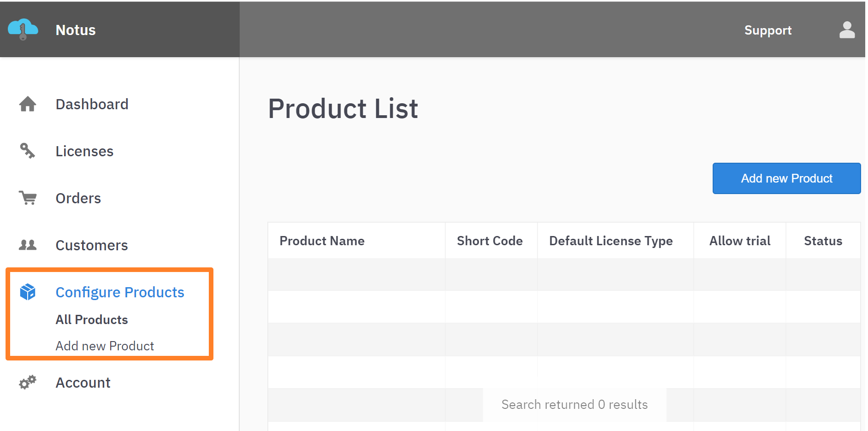Go to the Licenses section
The image size is (868, 431).
(84, 151)
